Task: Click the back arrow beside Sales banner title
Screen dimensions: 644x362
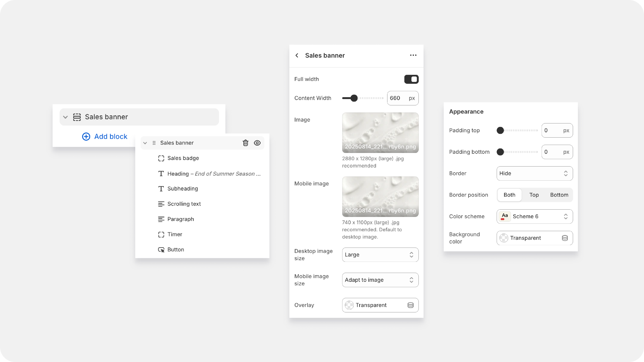Action: 297,56
